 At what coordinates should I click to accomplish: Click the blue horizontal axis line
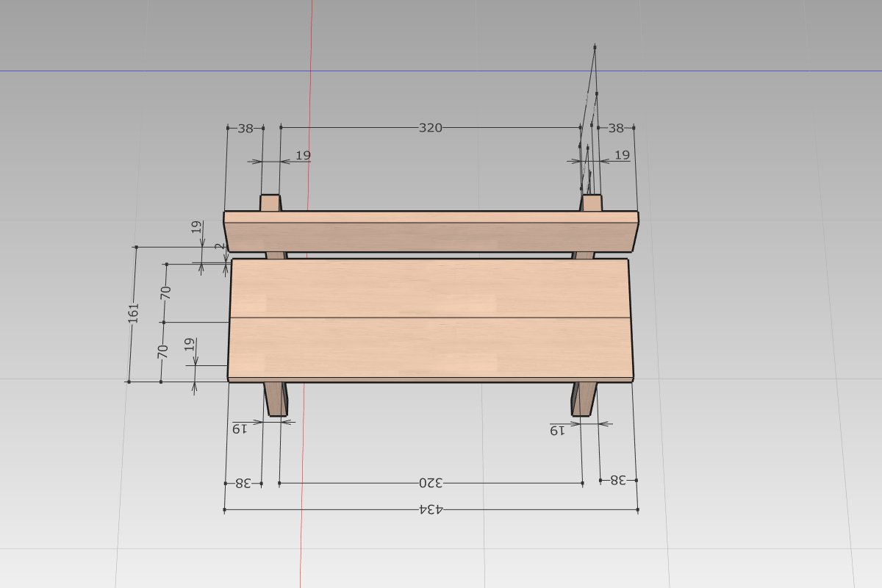441,71
